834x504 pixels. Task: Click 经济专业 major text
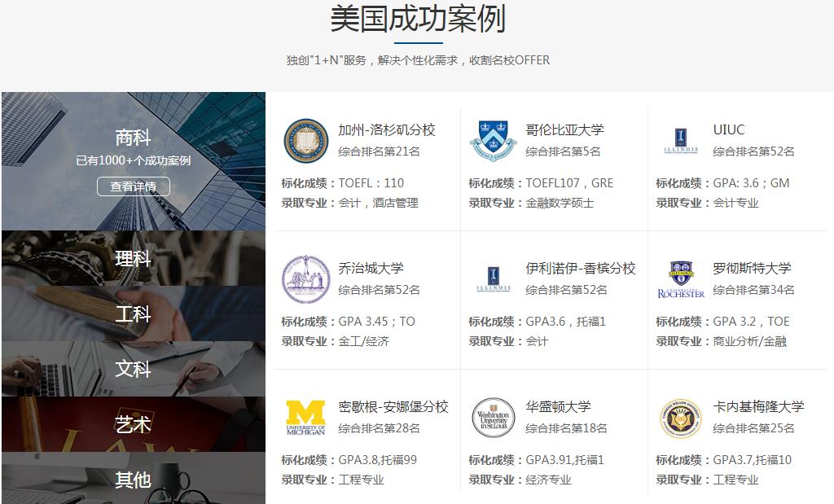[x=548, y=480]
